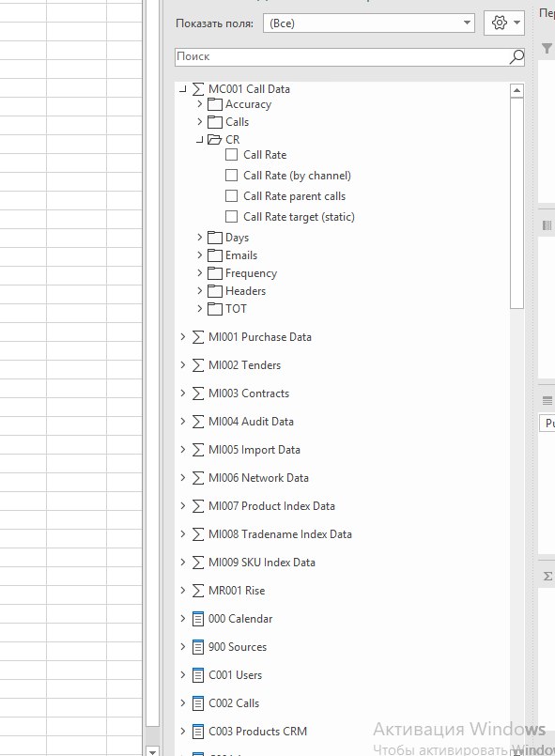Select the MI003 Contracts label
Viewport: 555px width, 756px height.
point(249,393)
